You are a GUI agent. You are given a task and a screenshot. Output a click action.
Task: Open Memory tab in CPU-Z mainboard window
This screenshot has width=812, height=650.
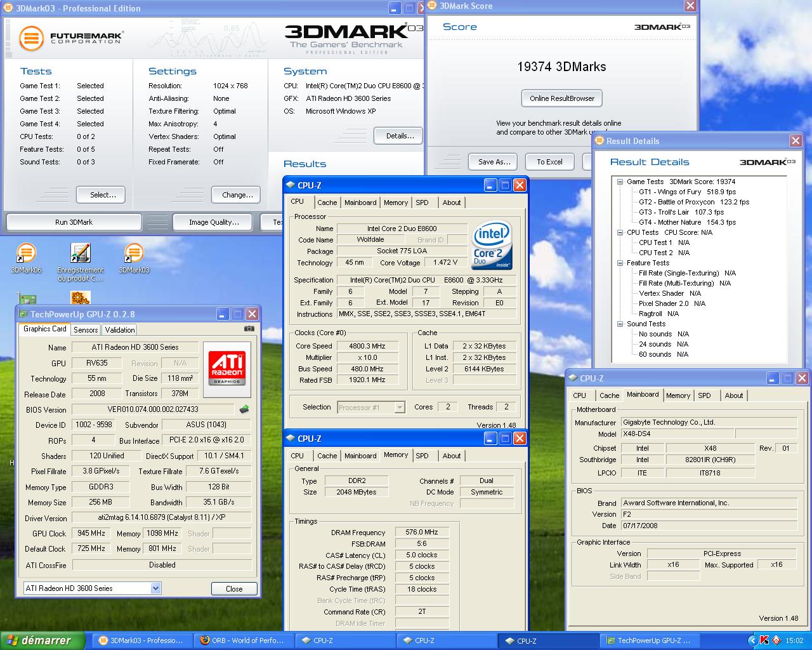(678, 395)
